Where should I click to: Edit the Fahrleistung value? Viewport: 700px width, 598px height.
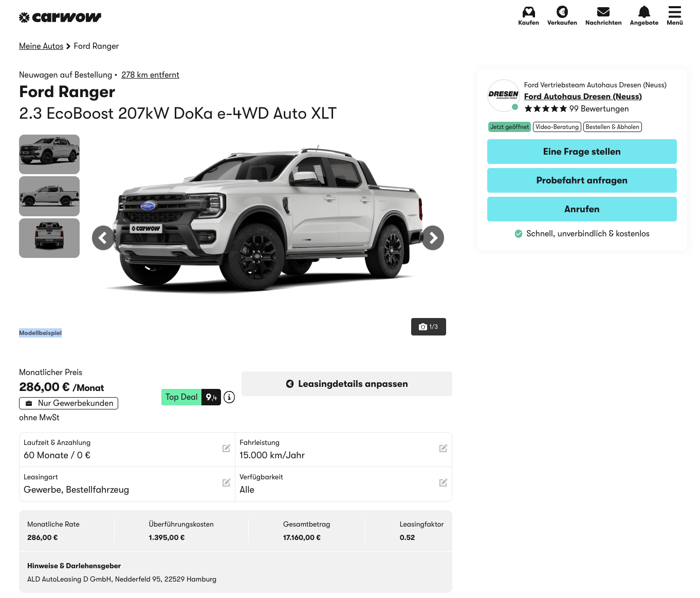pyautogui.click(x=443, y=448)
